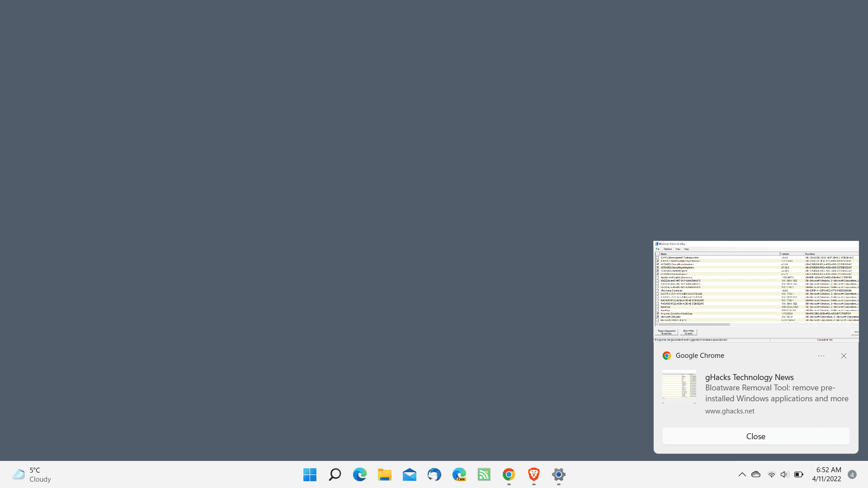Open the notification options three-dot menu
Image resolution: width=868 pixels, height=488 pixels.
click(821, 356)
